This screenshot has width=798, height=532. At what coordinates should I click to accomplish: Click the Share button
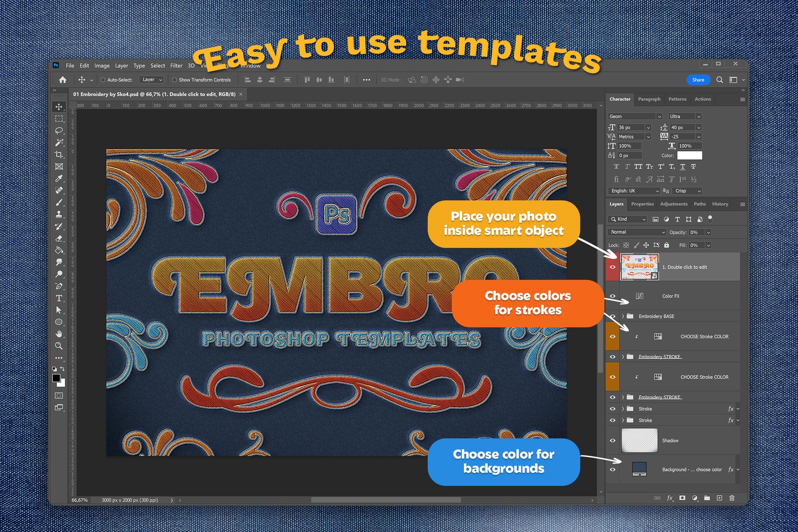(x=698, y=80)
